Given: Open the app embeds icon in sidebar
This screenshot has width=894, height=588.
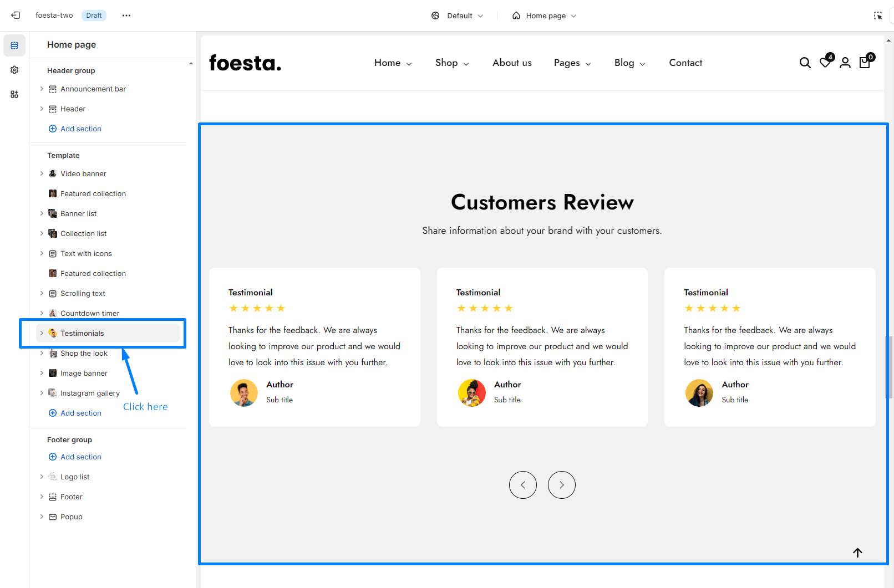Looking at the screenshot, I should point(14,94).
